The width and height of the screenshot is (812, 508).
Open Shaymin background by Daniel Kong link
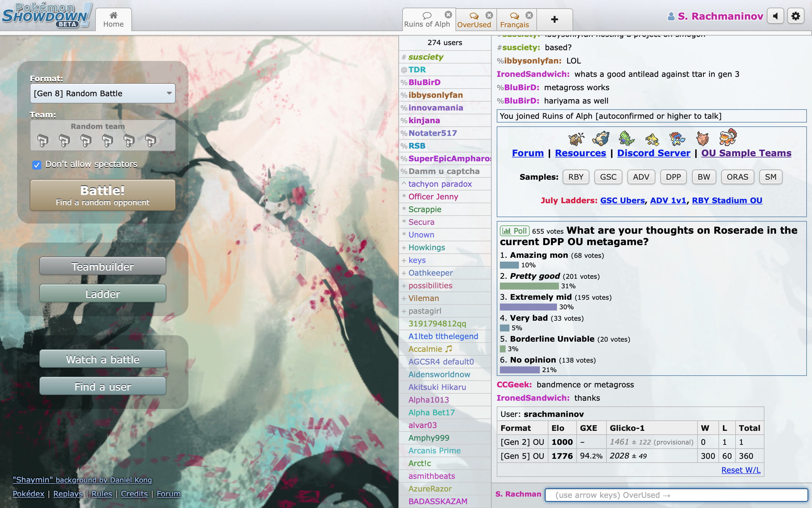[x=82, y=480]
